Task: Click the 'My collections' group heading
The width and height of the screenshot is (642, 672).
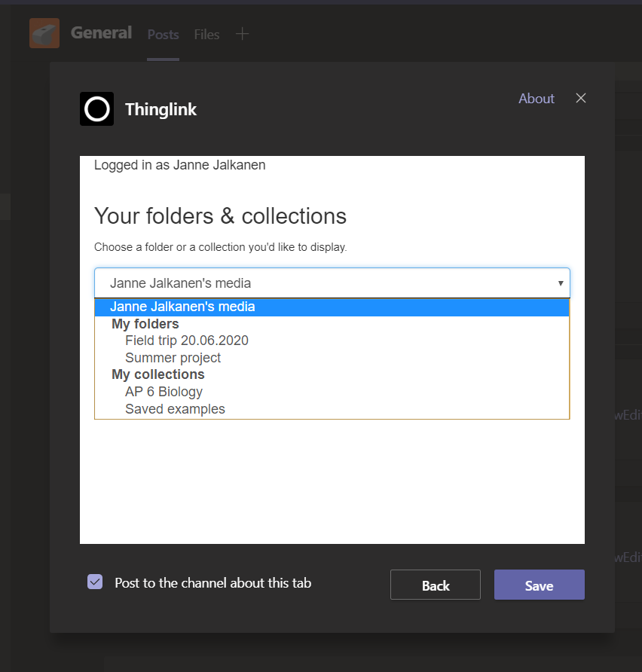Action: pyautogui.click(x=157, y=374)
